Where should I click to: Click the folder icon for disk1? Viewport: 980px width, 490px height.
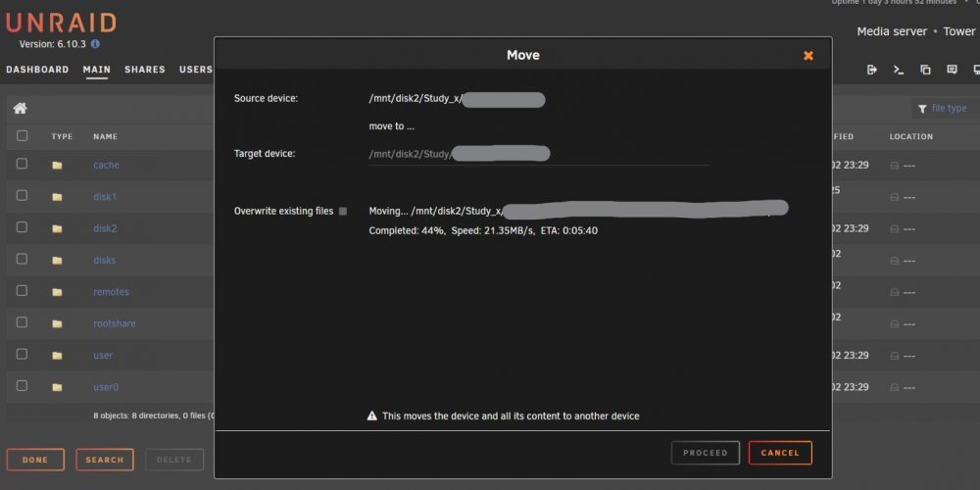click(57, 197)
